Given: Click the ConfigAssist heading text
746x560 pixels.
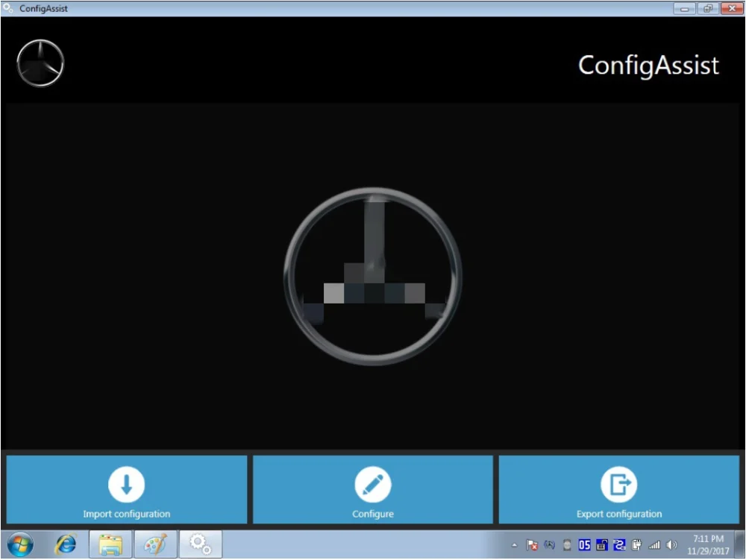Looking at the screenshot, I should click(x=648, y=65).
